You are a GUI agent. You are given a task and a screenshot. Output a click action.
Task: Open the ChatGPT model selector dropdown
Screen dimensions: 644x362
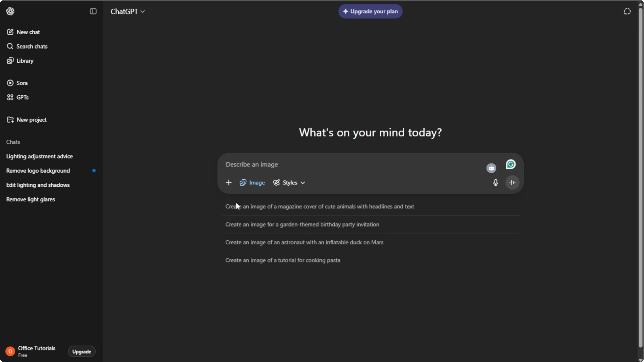128,12
